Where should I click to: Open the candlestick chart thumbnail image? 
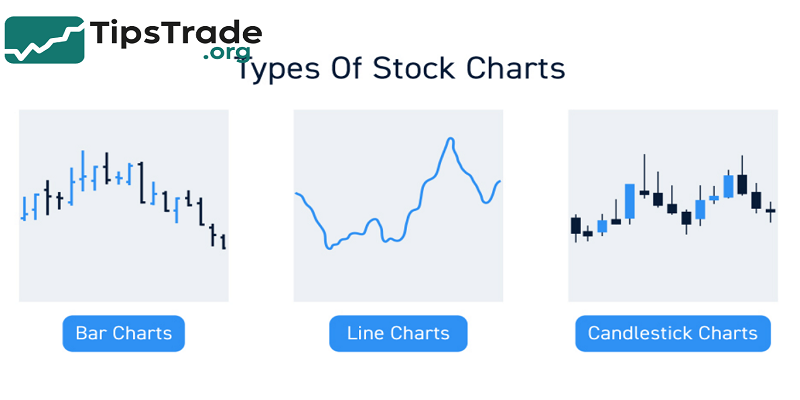point(672,205)
